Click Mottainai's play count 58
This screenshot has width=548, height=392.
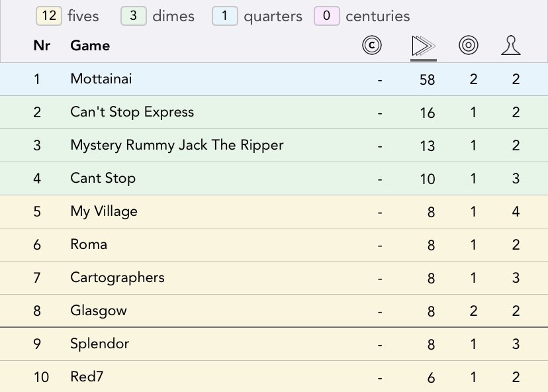click(x=427, y=79)
